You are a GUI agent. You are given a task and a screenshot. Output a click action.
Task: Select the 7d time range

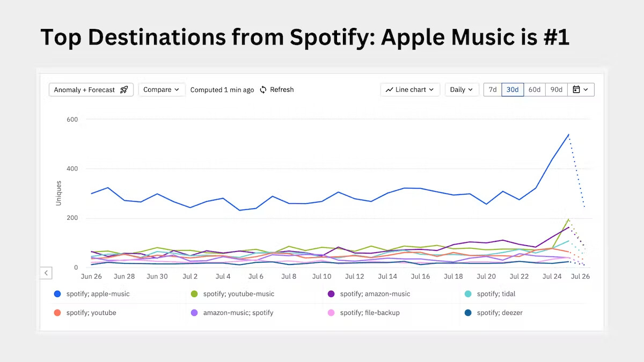(x=493, y=90)
